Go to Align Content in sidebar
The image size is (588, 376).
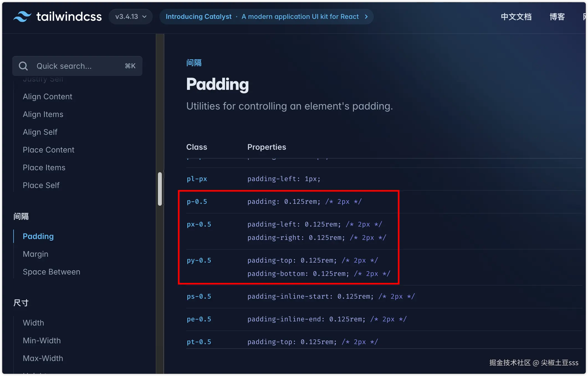point(47,96)
